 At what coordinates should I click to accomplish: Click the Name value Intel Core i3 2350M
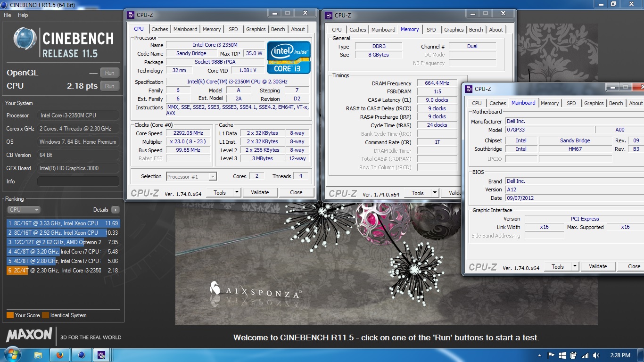click(x=215, y=45)
